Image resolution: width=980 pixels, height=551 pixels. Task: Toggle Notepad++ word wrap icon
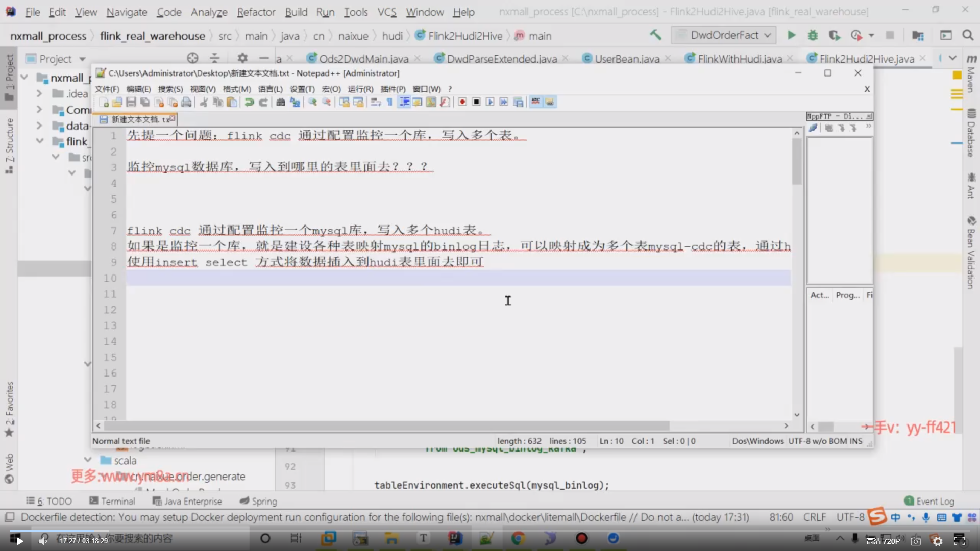[376, 102]
